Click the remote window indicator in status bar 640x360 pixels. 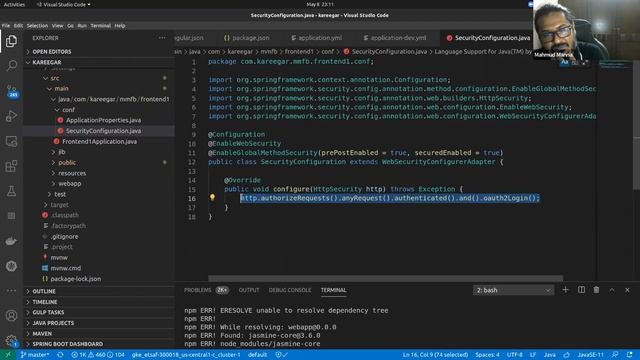tap(8, 355)
